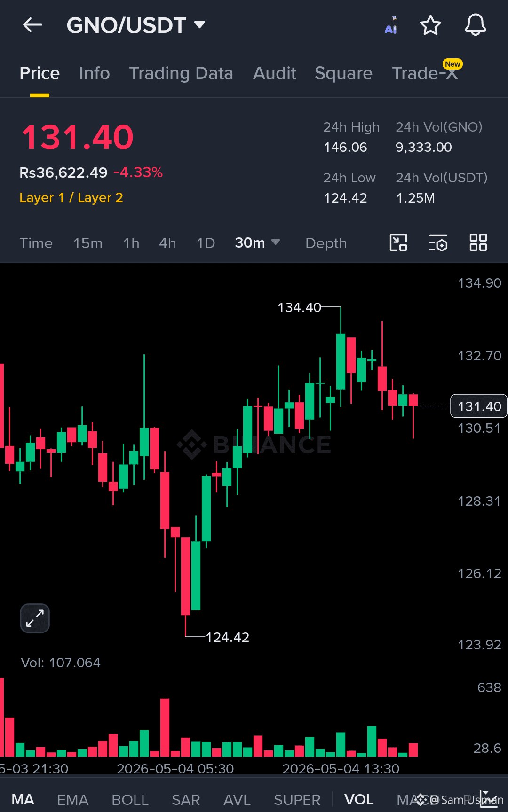Toggle the MA indicator

[23, 799]
